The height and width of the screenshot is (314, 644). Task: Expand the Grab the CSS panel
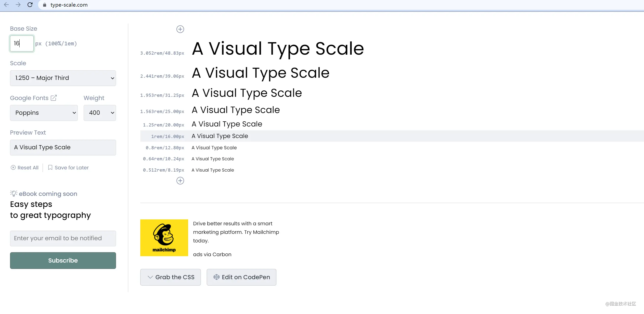tap(170, 277)
